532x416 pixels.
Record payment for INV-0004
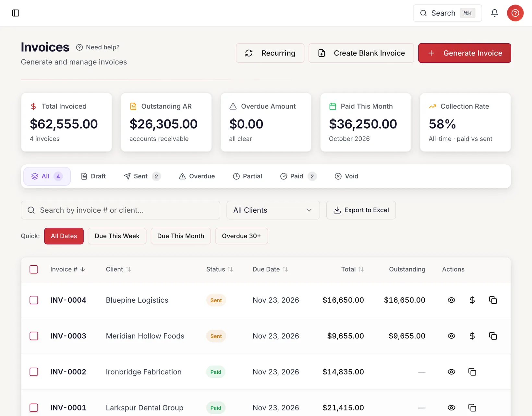pos(472,300)
